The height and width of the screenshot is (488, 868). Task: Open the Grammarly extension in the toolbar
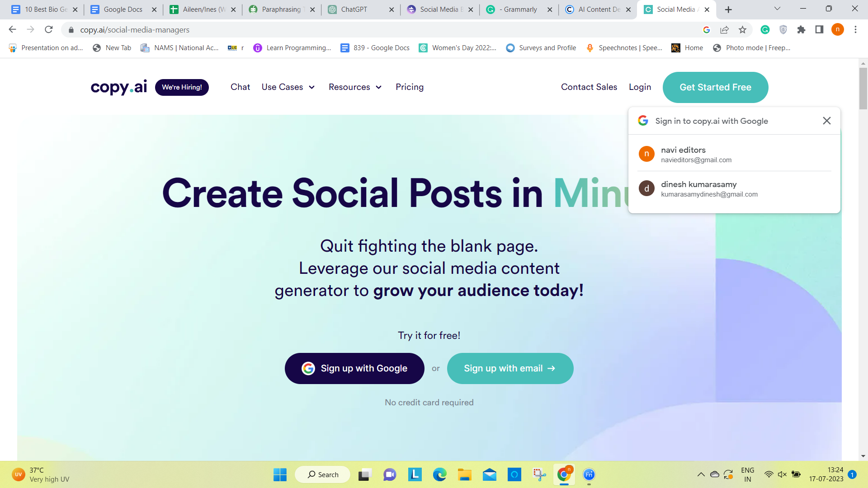(765, 30)
